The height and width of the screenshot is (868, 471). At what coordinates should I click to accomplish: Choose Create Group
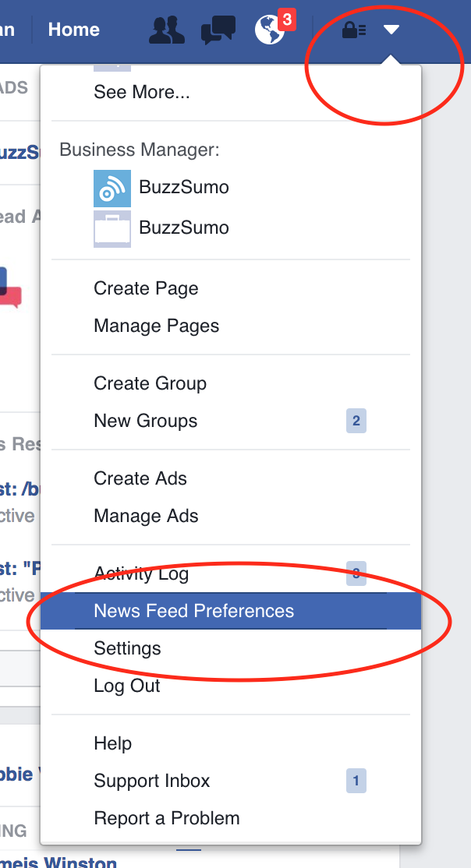click(150, 383)
